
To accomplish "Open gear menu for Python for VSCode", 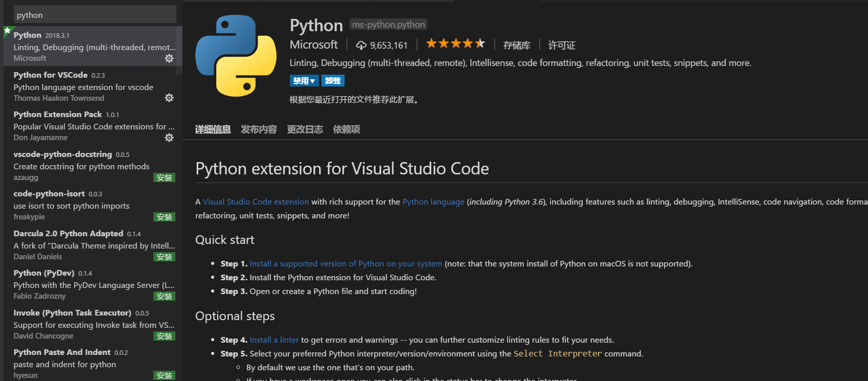I will [169, 98].
